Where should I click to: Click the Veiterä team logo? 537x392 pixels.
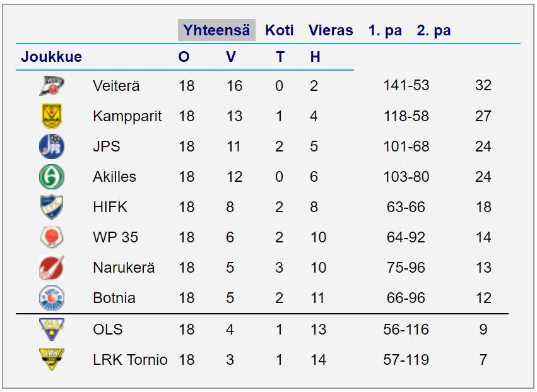click(52, 86)
